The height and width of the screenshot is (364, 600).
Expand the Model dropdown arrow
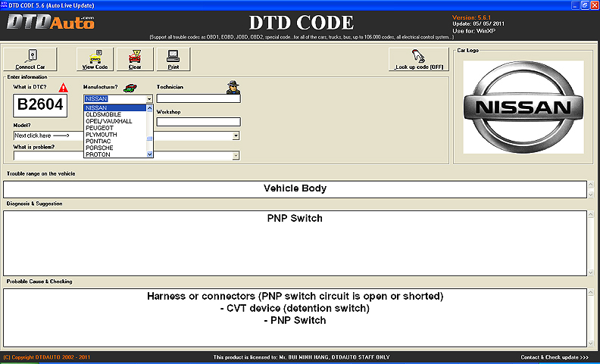[x=236, y=135]
